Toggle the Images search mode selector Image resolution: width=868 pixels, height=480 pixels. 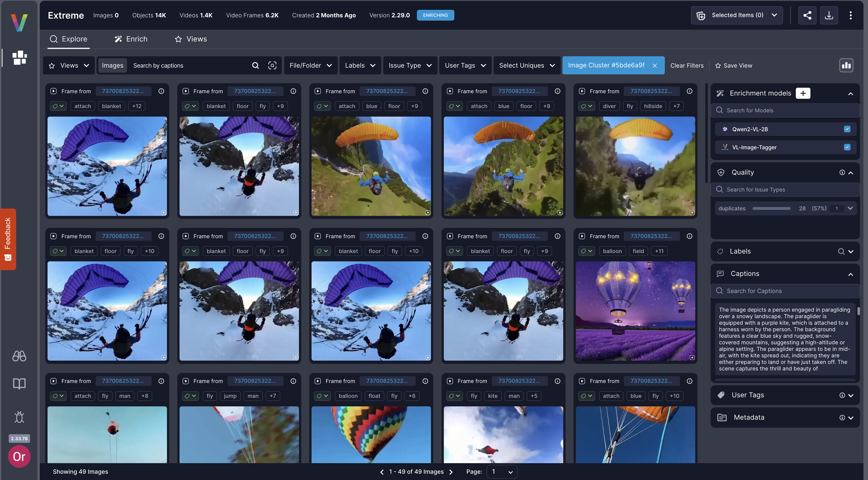[x=113, y=65]
